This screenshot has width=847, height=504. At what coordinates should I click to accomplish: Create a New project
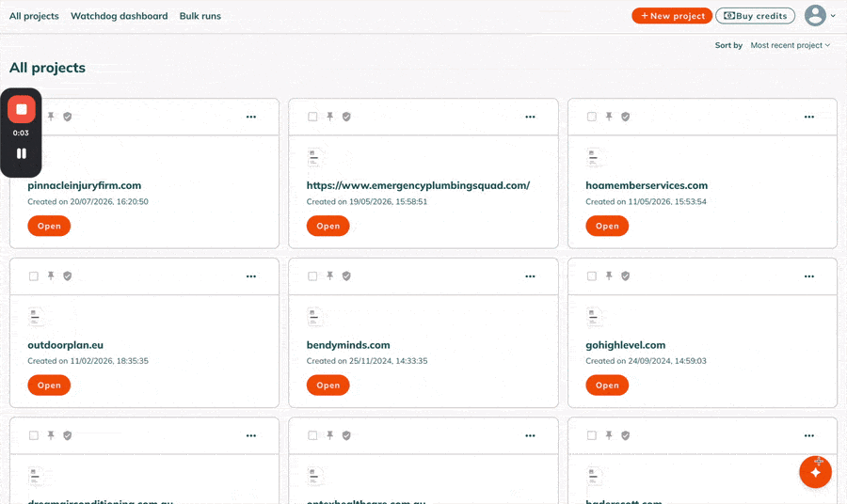(x=672, y=16)
